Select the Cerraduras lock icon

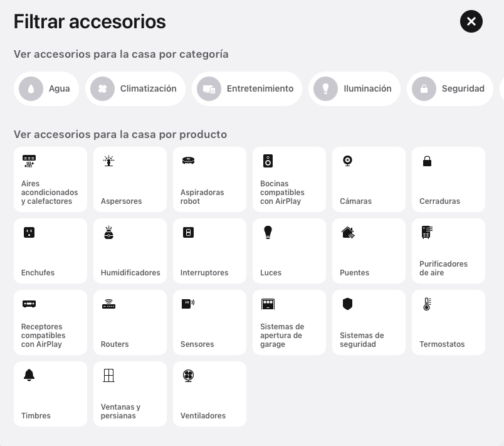point(448,179)
